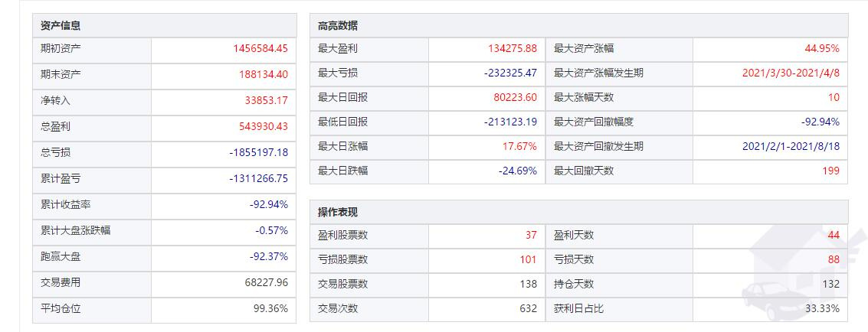
Task: Click the 最大回撤天数 value 199
Action: point(831,171)
